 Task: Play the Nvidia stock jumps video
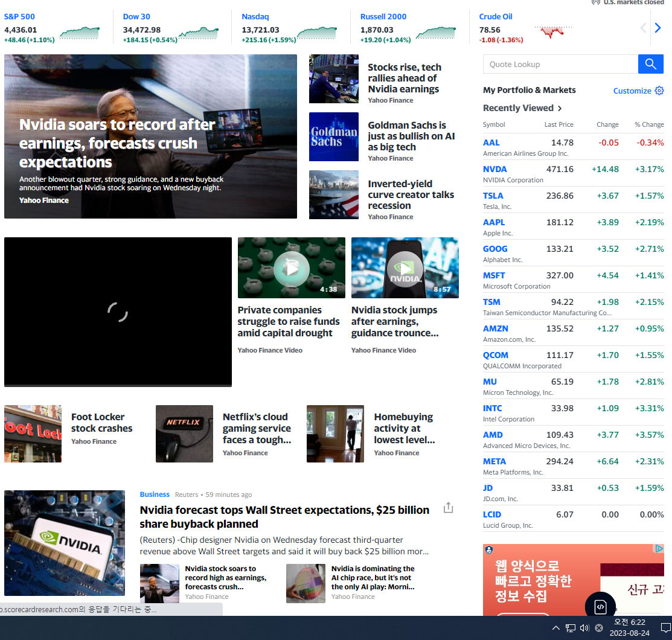pyautogui.click(x=405, y=269)
